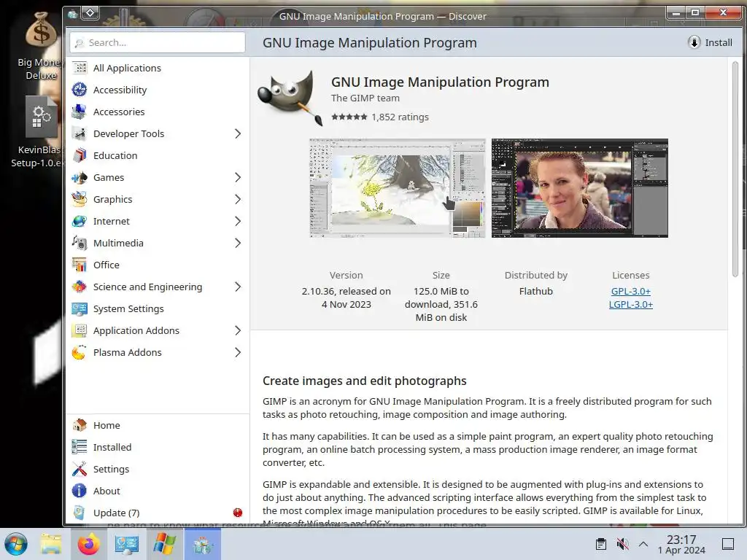Open the GIMP portrait screenshot thumbnail
Viewport: 747px width, 560px height.
coord(580,188)
